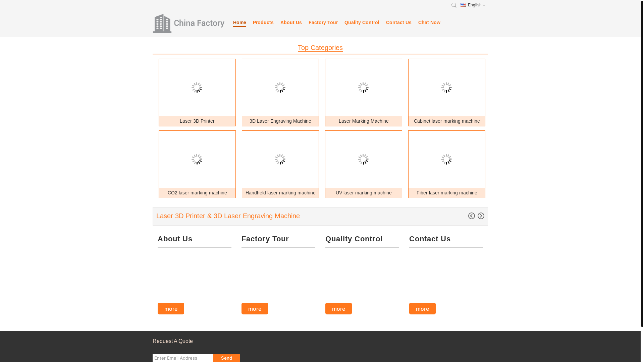
Task: Open the 3D Laser Engraving Machine thumbnail
Action: (280, 87)
